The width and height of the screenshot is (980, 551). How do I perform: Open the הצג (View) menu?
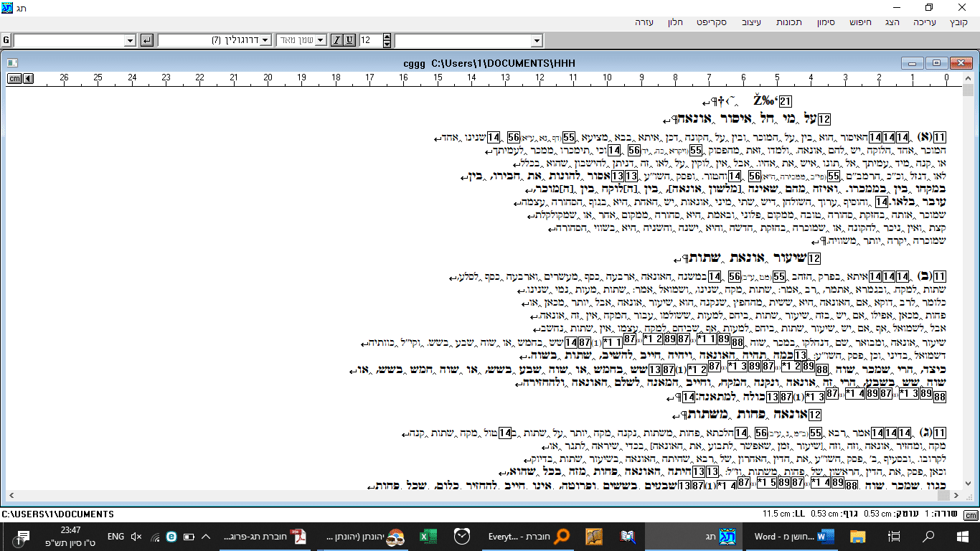892,22
